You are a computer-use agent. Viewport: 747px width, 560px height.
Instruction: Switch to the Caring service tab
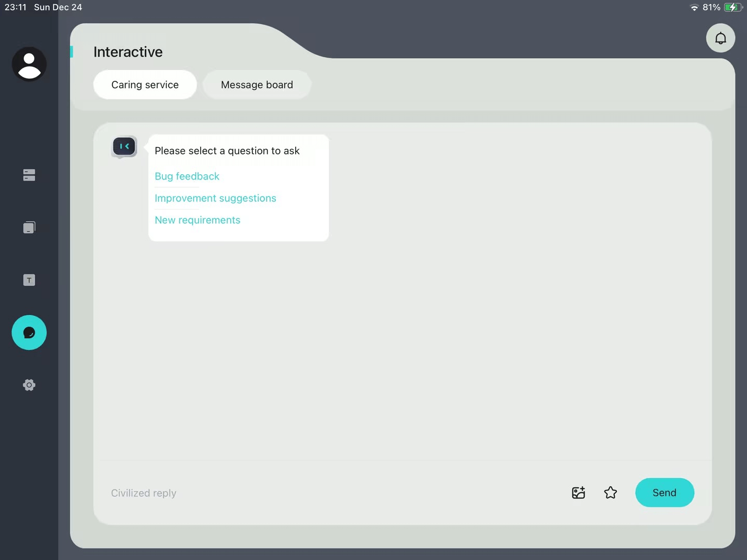145,85
